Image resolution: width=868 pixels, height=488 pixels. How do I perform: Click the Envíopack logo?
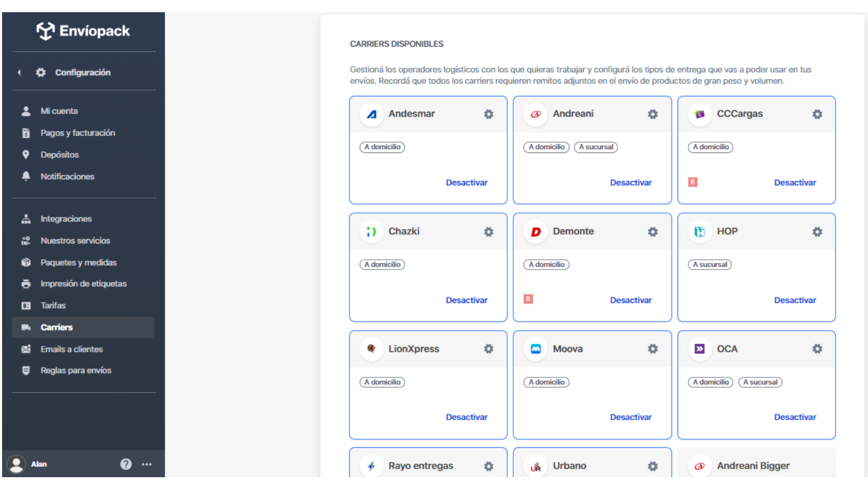(x=83, y=31)
